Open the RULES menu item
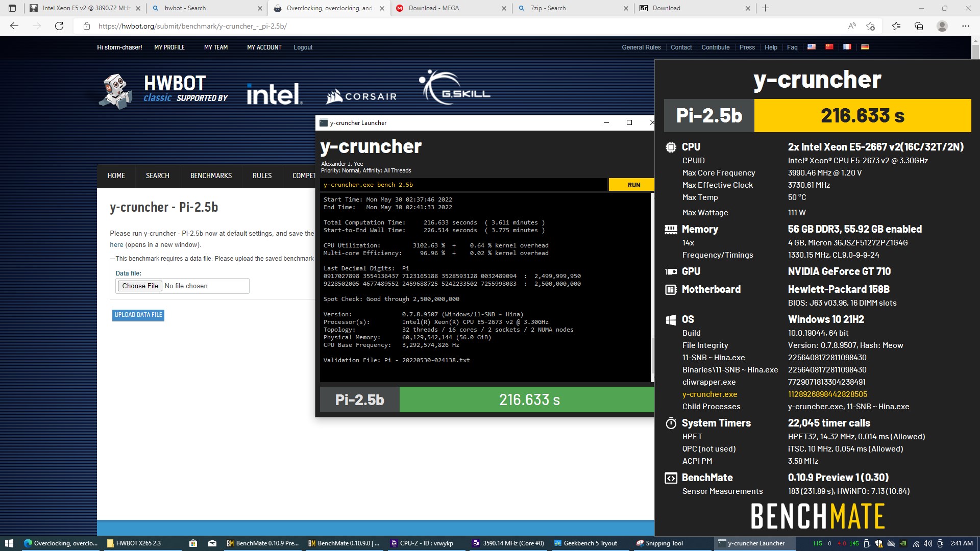The width and height of the screenshot is (980, 551). click(x=262, y=176)
